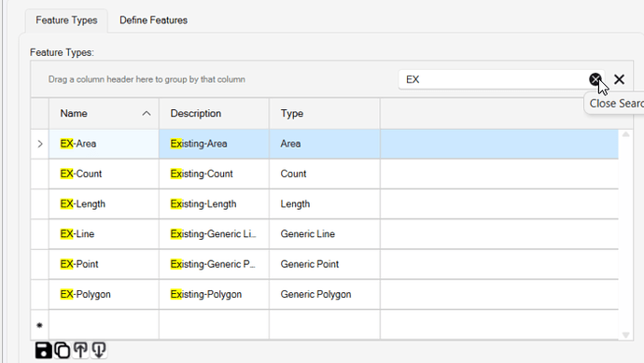Click the Area type cell of EX-Area
This screenshot has width=644, height=363.
[x=325, y=144]
